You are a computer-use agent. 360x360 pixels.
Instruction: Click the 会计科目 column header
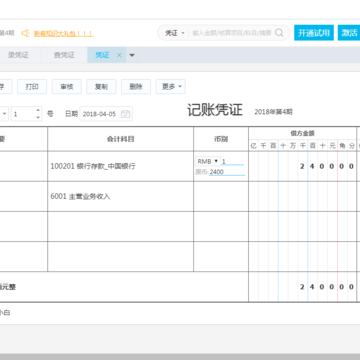pyautogui.click(x=120, y=139)
